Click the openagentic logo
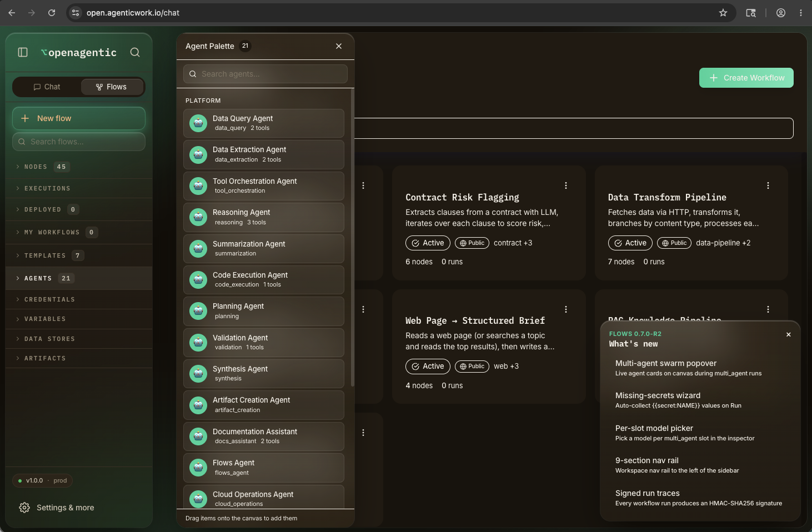 79,52
